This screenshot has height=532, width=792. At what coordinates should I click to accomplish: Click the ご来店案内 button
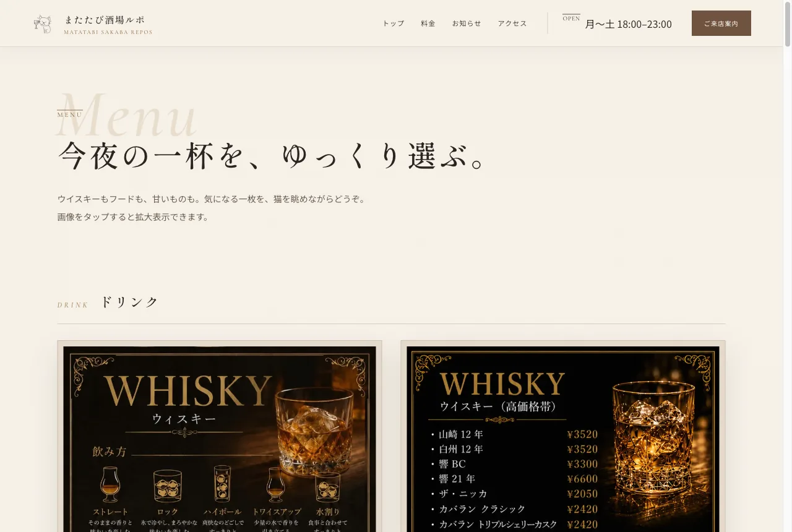pos(721,24)
